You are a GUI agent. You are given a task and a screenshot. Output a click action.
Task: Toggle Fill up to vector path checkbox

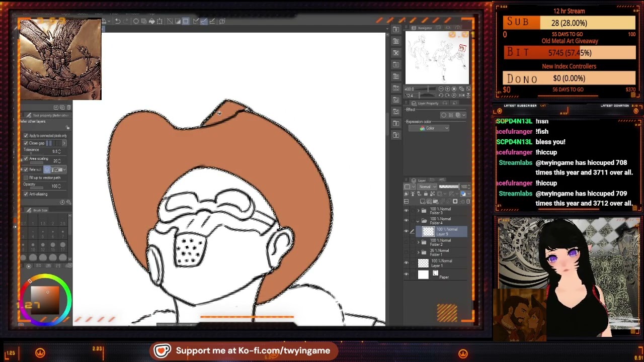click(x=26, y=177)
